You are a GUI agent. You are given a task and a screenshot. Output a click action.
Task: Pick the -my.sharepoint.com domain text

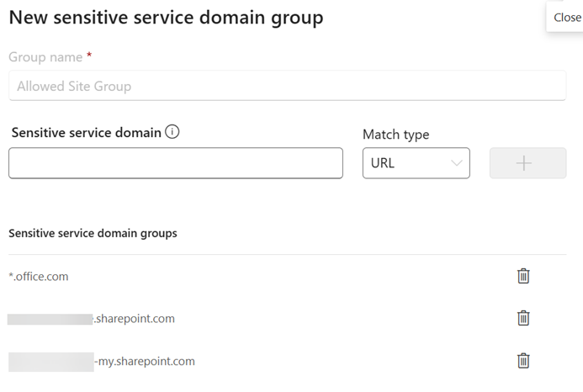tap(145, 362)
